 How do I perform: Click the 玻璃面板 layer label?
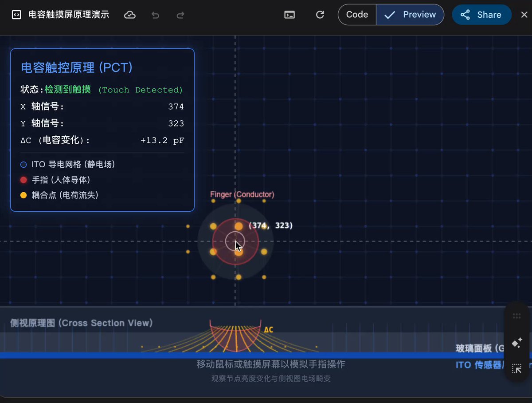pos(481,348)
